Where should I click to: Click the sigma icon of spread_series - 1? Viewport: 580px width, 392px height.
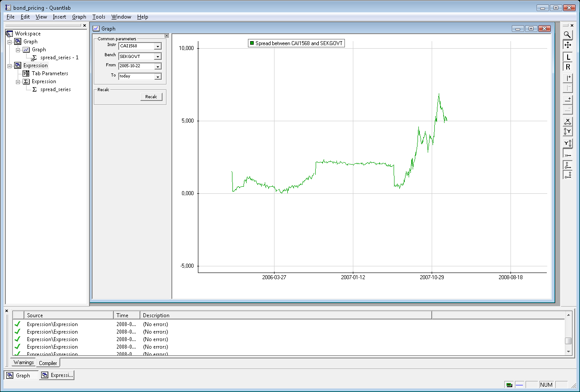[35, 58]
